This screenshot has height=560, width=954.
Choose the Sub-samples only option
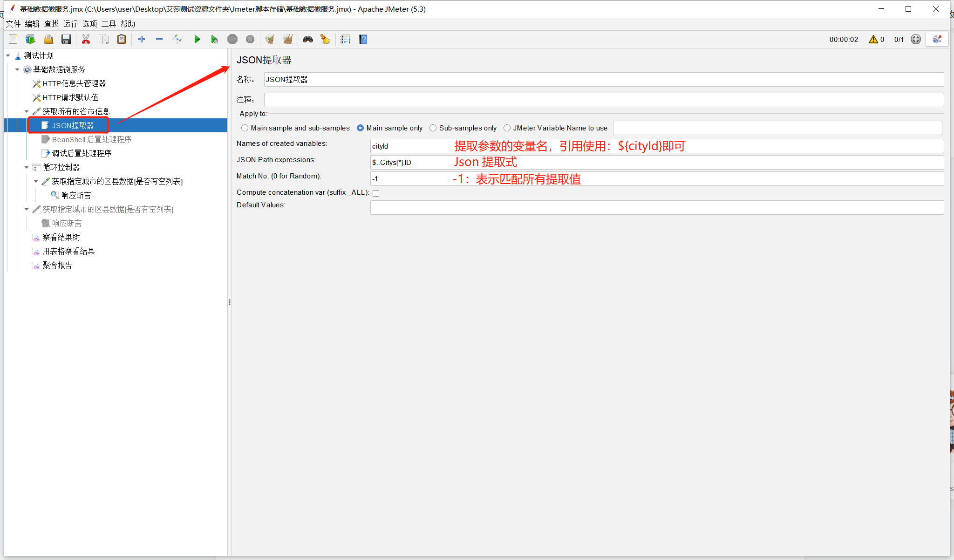click(x=433, y=128)
